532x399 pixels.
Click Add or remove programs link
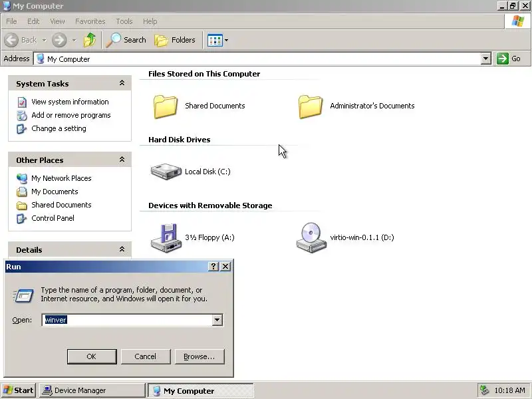(x=71, y=115)
